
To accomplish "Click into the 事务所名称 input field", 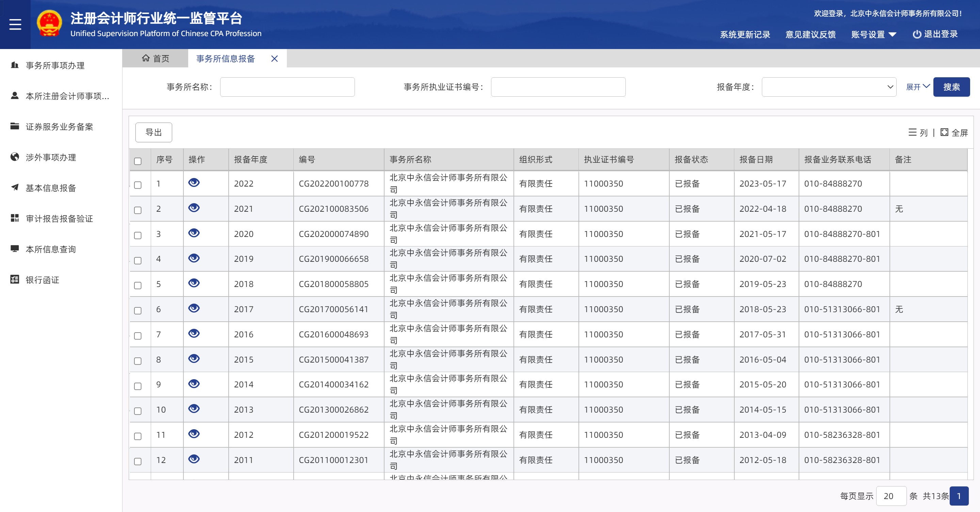I will coord(287,87).
